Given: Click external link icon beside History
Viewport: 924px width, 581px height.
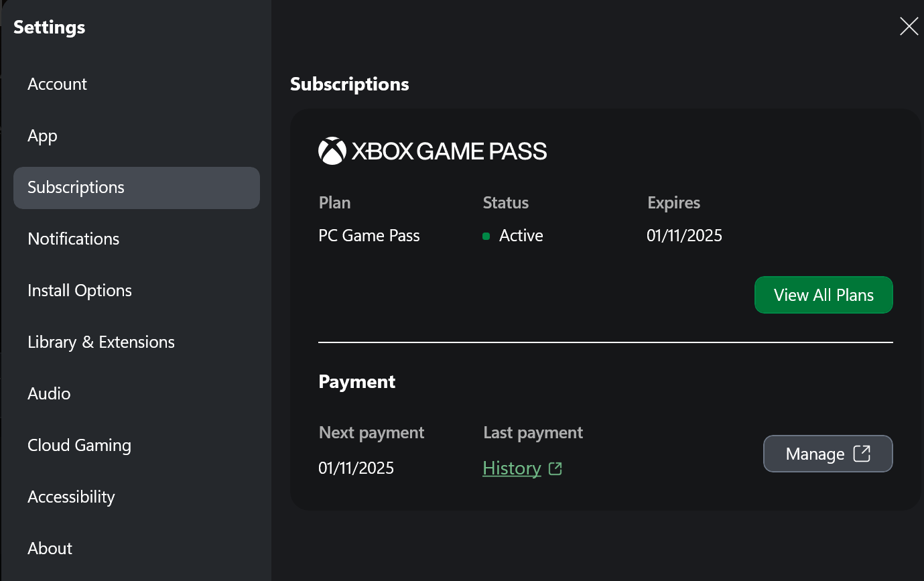Looking at the screenshot, I should (555, 468).
